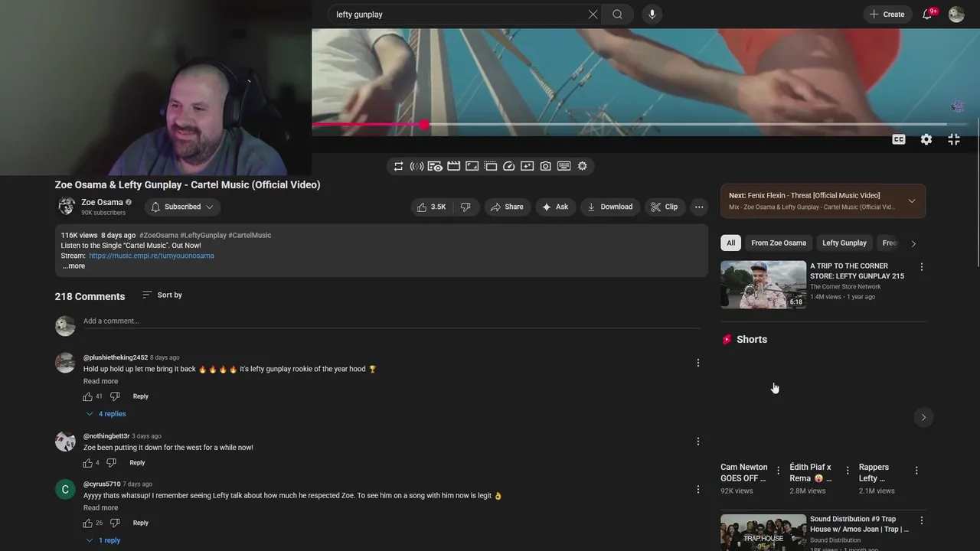Like the video with 3.5K likes
Image resolution: width=980 pixels, height=551 pixels.
(x=431, y=207)
